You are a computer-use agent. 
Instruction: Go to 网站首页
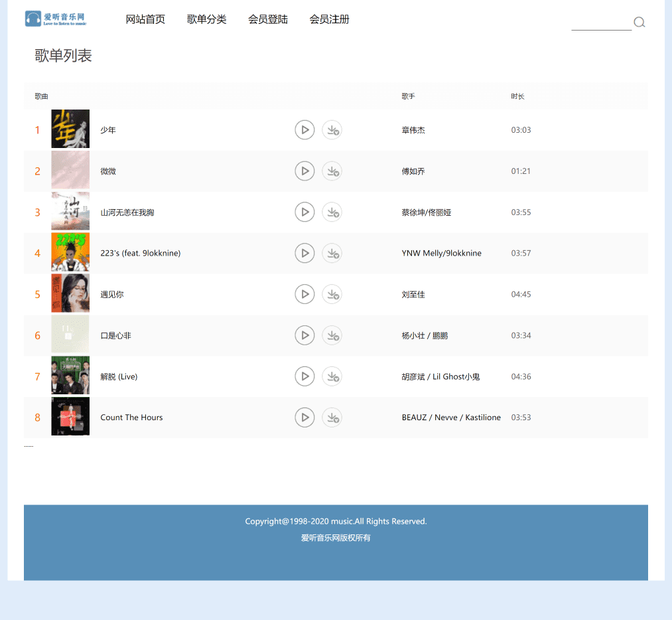point(145,19)
